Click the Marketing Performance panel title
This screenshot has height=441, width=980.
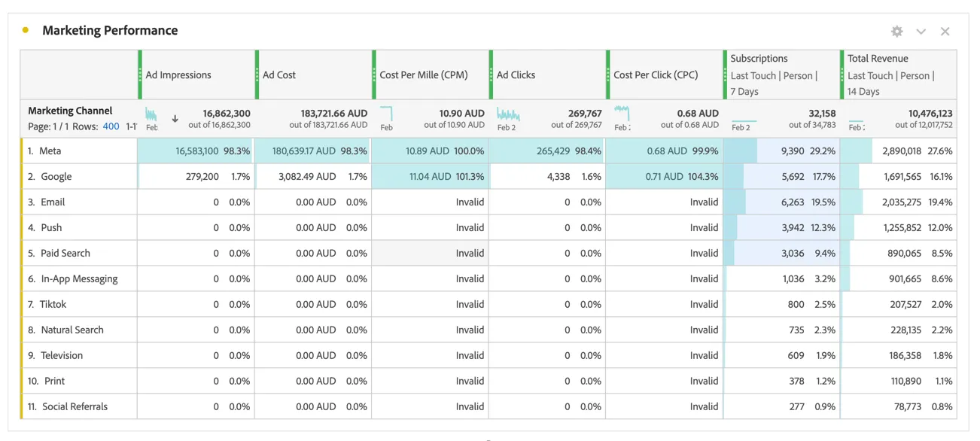pos(110,30)
